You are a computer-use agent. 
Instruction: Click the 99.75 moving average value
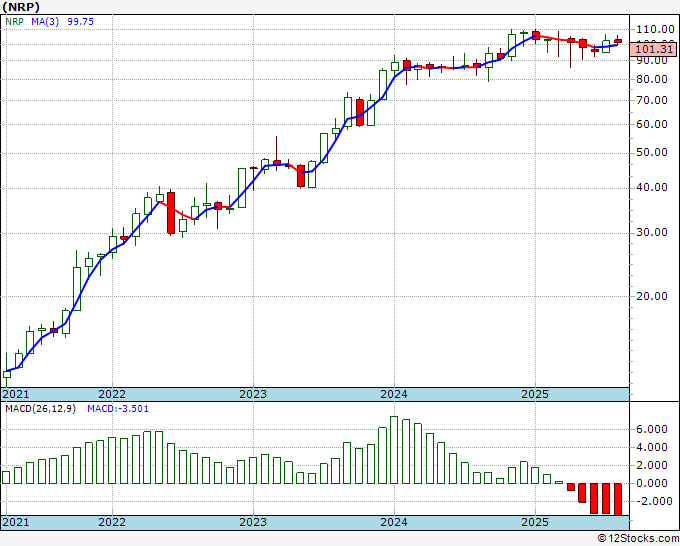(x=81, y=22)
